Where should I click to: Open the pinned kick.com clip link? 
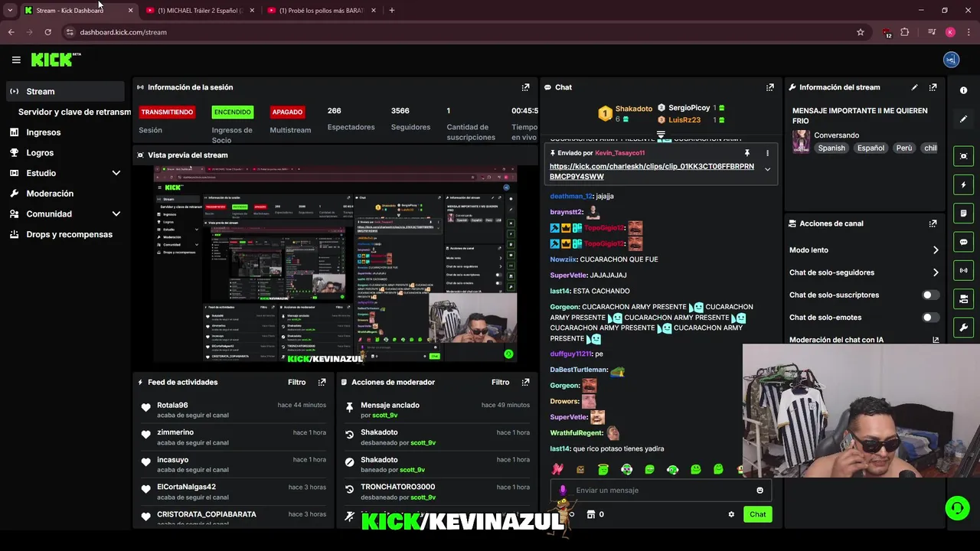click(652, 171)
